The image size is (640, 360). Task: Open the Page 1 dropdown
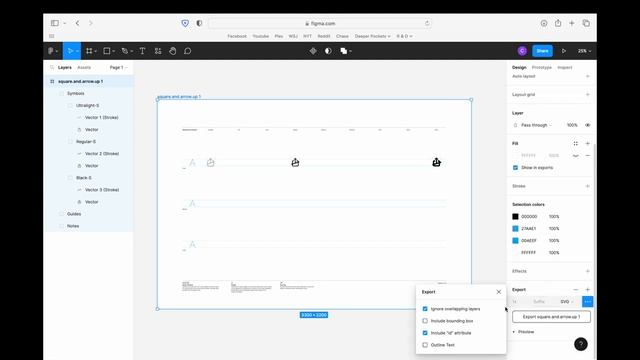(118, 67)
